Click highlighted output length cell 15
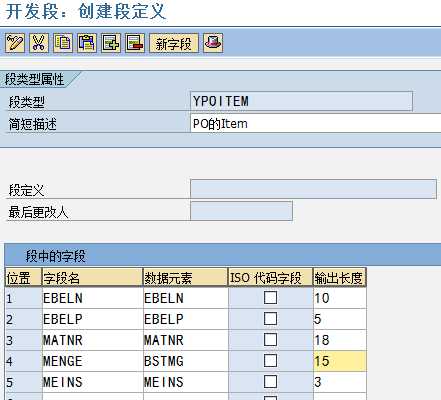This screenshot has height=400, width=441. 340,361
